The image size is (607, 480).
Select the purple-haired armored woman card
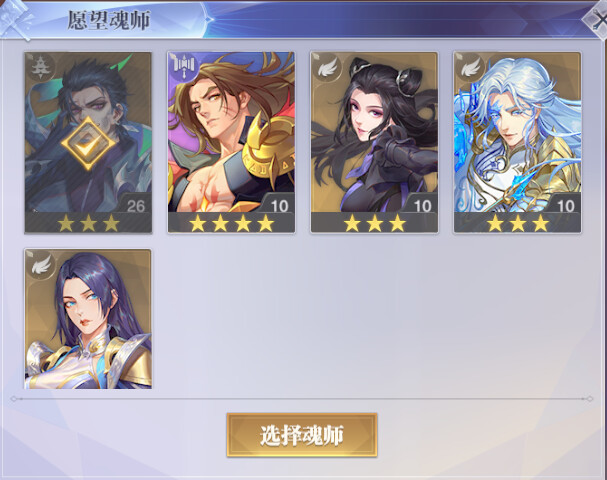click(88, 319)
